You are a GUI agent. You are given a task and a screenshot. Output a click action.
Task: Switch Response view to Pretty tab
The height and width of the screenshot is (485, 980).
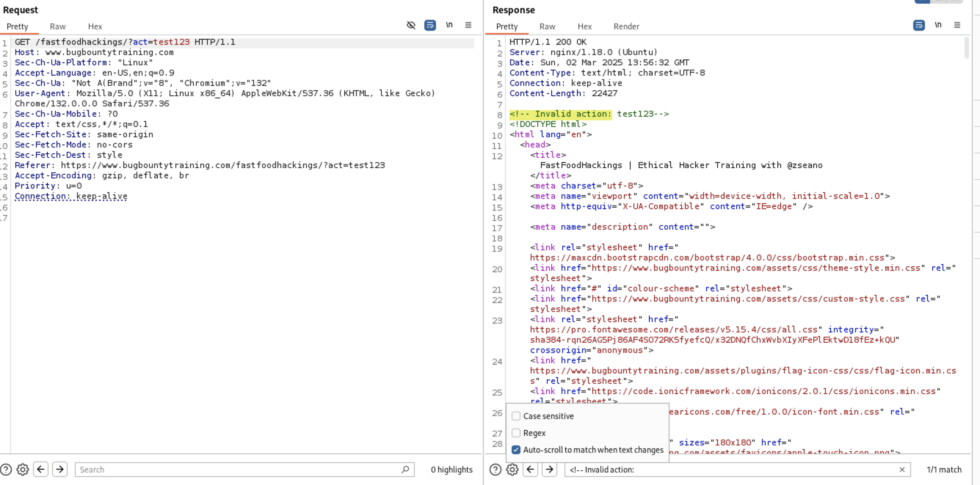point(507,26)
